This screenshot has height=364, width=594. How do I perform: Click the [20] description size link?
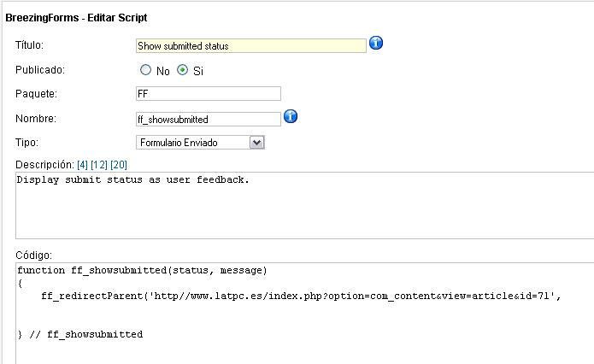click(119, 165)
